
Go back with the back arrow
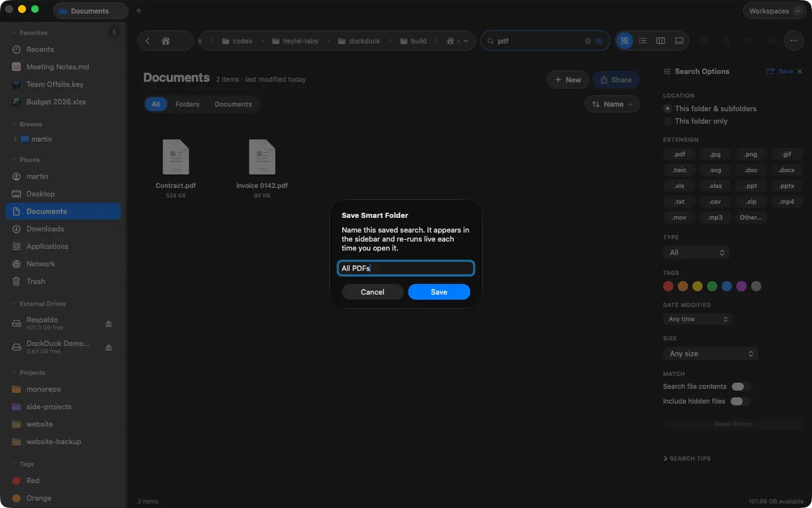click(x=148, y=41)
